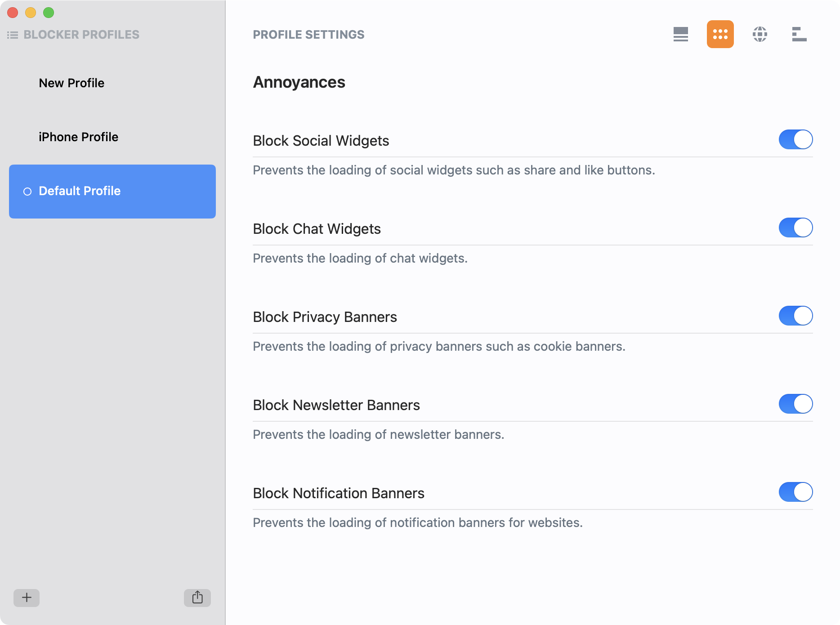This screenshot has height=625, width=840.
Task: Click notification banners for websites description
Action: pyautogui.click(x=418, y=522)
